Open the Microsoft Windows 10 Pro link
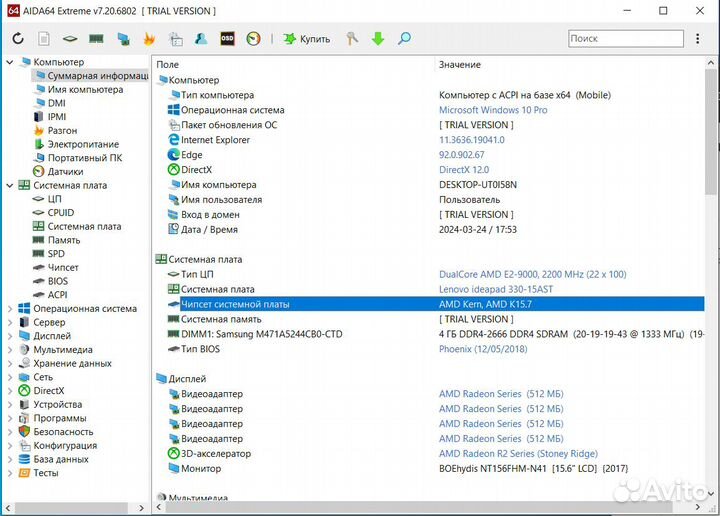 pos(493,110)
